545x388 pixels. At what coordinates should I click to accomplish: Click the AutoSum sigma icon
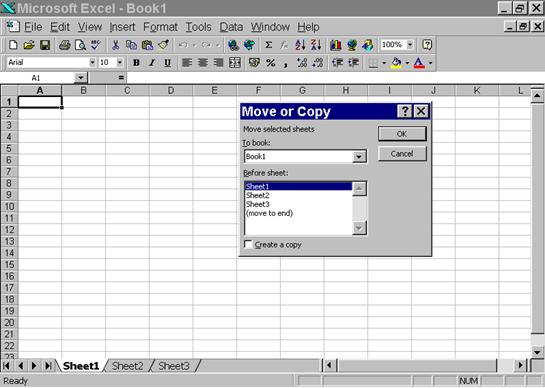269,45
